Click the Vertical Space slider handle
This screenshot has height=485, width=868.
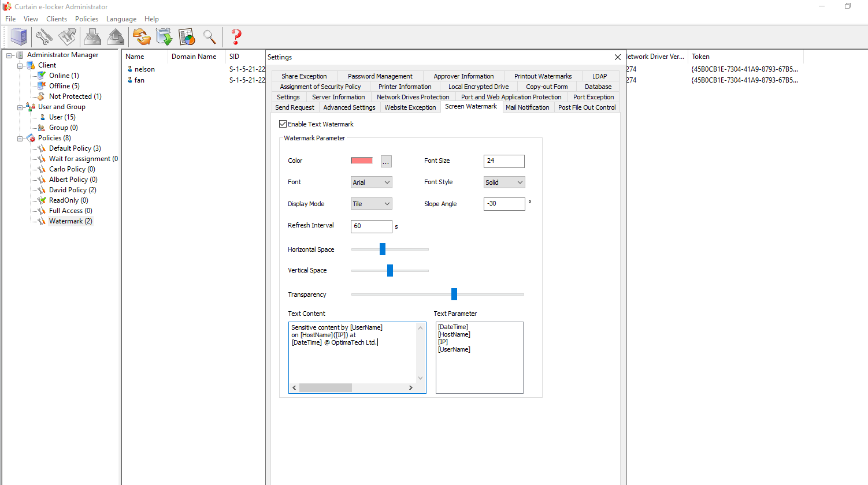(390, 270)
